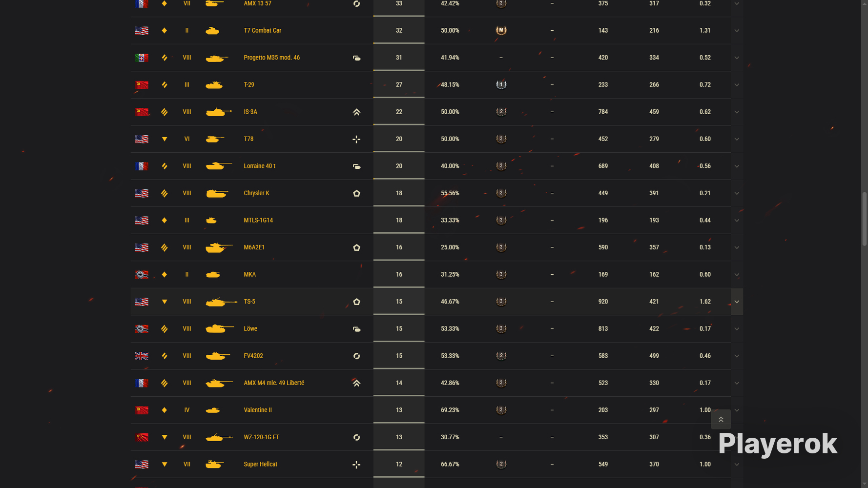Click the role icon beside IS-3A
The image size is (868, 488).
(x=356, y=112)
